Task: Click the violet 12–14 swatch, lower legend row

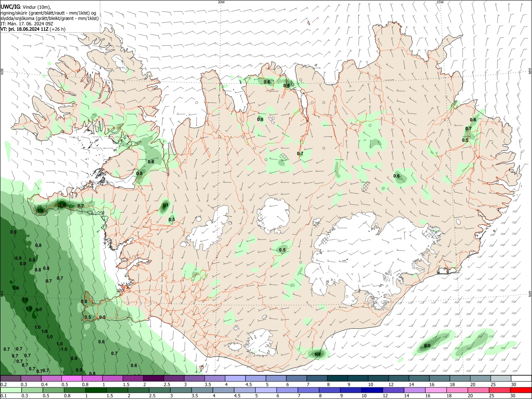Action: pos(394,390)
